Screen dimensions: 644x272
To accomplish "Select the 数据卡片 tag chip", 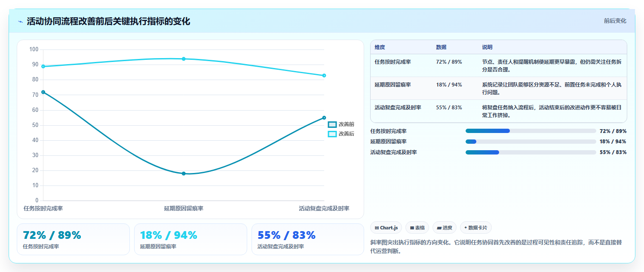I will (x=476, y=228).
